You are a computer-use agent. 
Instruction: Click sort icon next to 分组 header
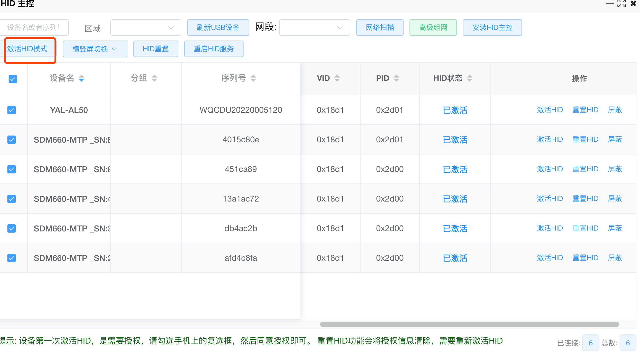(x=154, y=78)
